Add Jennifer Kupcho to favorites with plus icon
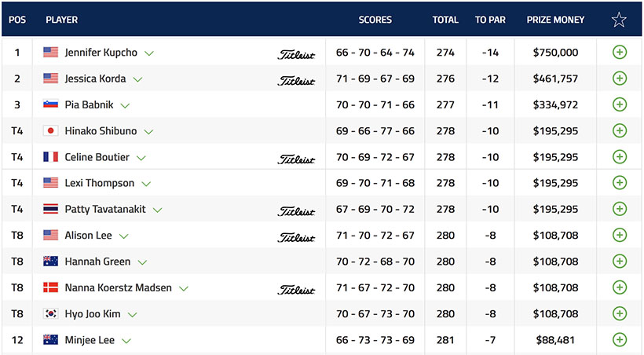The height and width of the screenshot is (355, 644). (x=619, y=53)
